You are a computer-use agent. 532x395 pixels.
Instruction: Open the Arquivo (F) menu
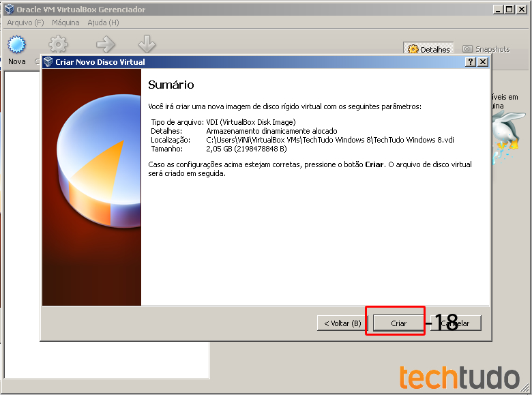(x=25, y=23)
